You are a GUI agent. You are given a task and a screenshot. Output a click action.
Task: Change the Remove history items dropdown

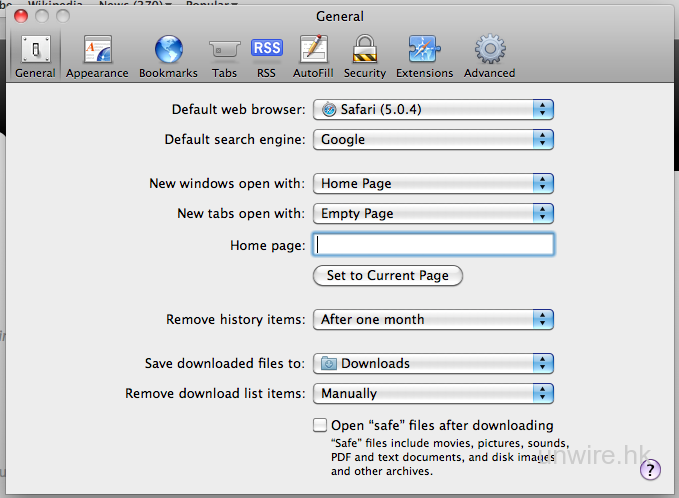(433, 320)
